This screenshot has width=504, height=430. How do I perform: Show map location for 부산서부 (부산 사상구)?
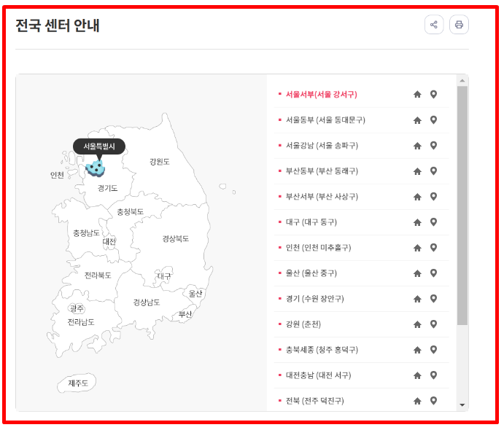point(433,197)
